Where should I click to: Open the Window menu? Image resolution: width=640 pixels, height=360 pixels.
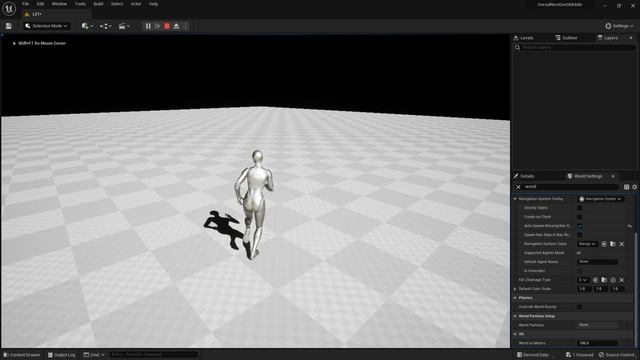point(59,4)
